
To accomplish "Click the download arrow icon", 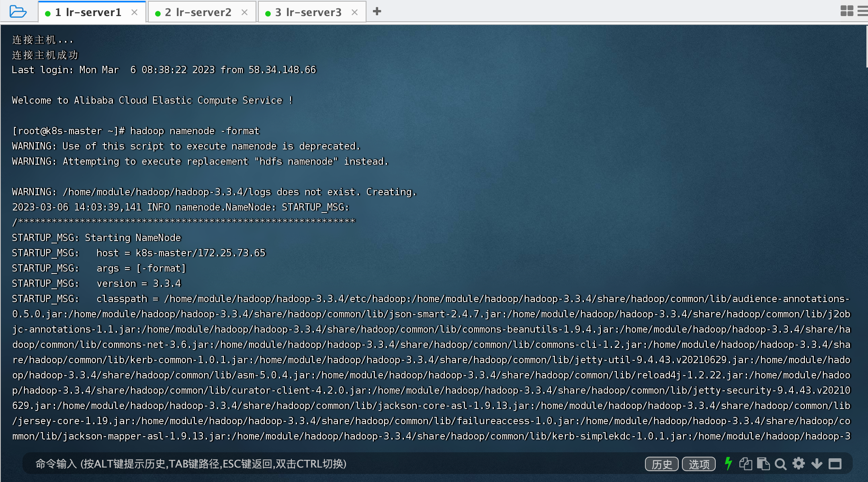I will pyautogui.click(x=817, y=464).
